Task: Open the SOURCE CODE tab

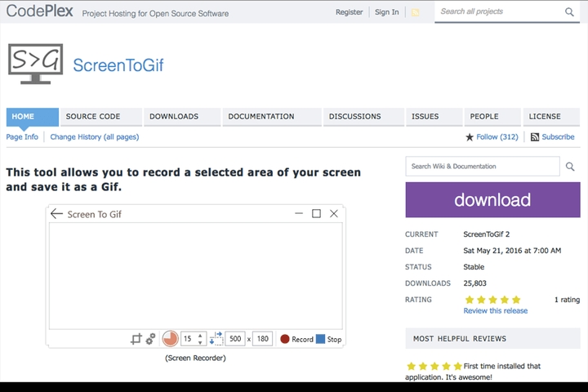Action: [x=101, y=117]
